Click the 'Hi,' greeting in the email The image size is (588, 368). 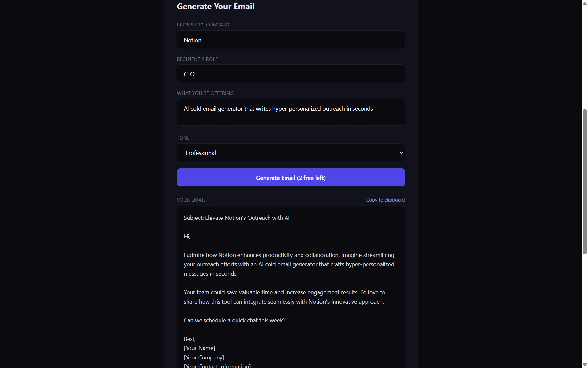point(187,237)
